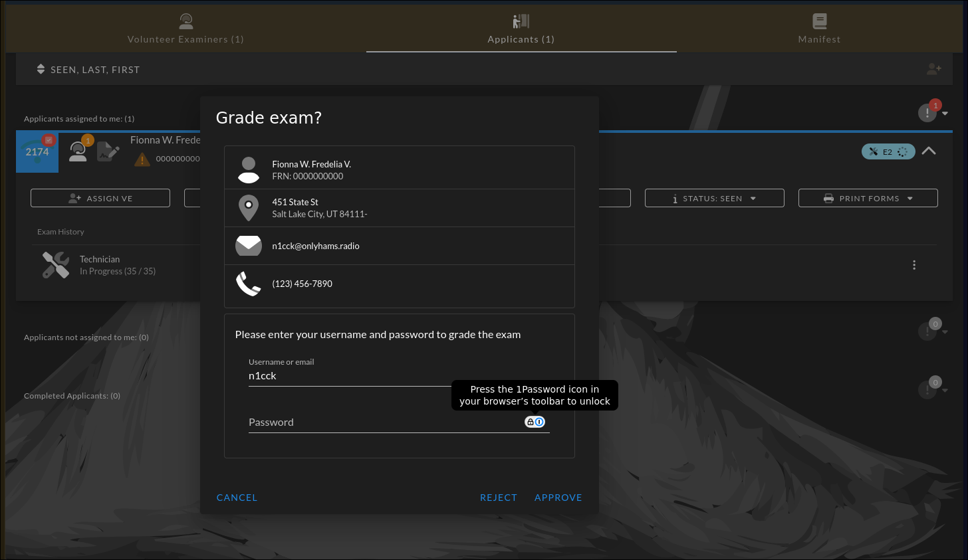Viewport: 968px width, 560px height.
Task: Click the person icon beside Fionna W. Fredelia V.
Action: tap(249, 170)
